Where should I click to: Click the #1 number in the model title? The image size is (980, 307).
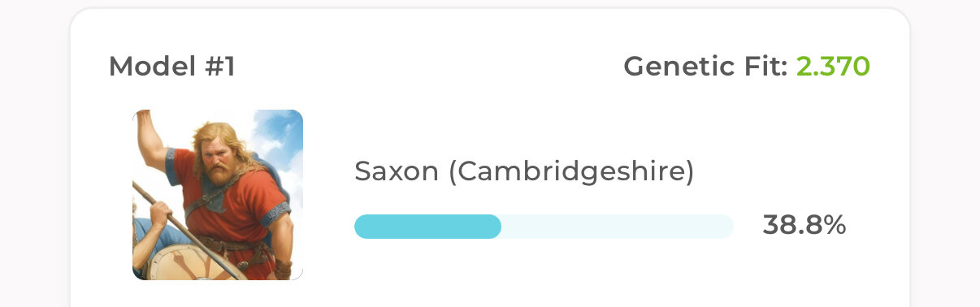tap(216, 67)
